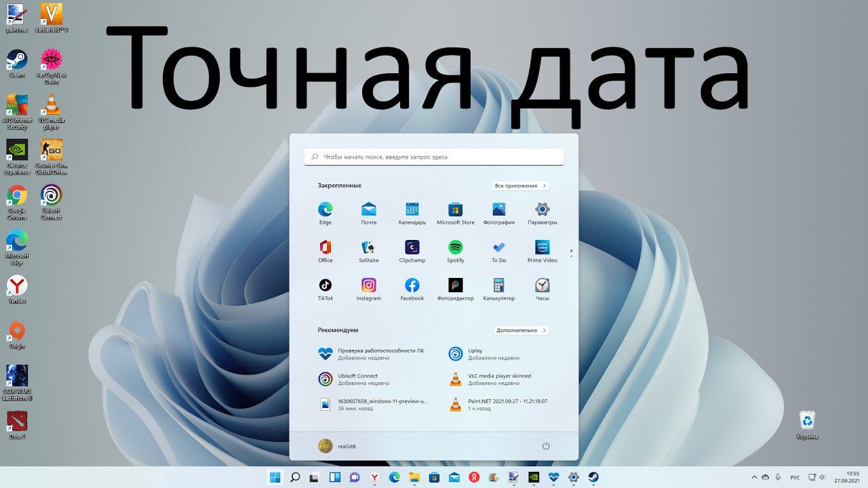Click microphone icon in system tray
The width and height of the screenshot is (868, 488).
pyautogui.click(x=778, y=477)
